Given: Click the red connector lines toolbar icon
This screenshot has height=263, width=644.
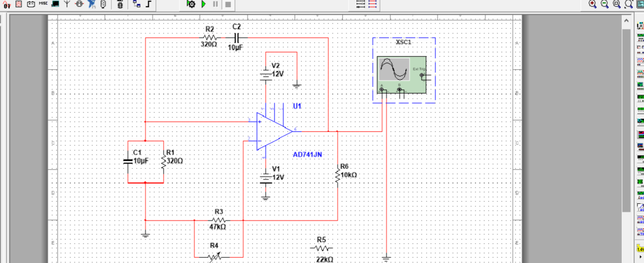Looking at the screenshot, I should click(373, 4).
